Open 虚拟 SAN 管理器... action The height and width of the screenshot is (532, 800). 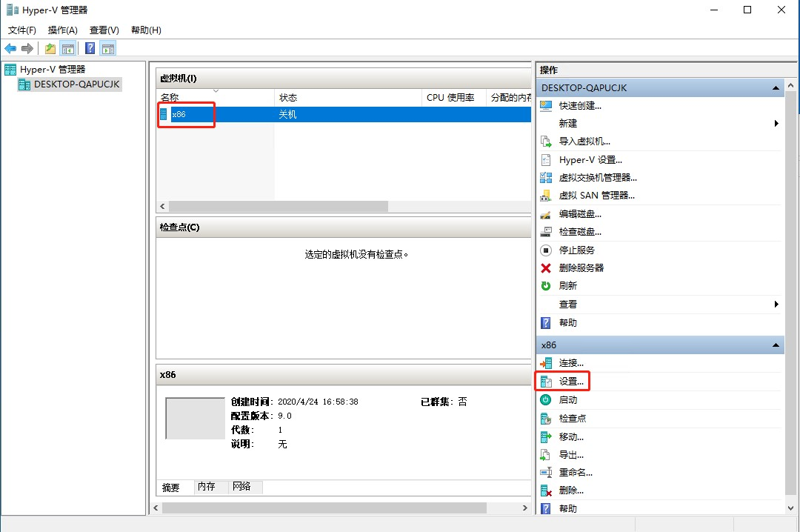tap(596, 196)
